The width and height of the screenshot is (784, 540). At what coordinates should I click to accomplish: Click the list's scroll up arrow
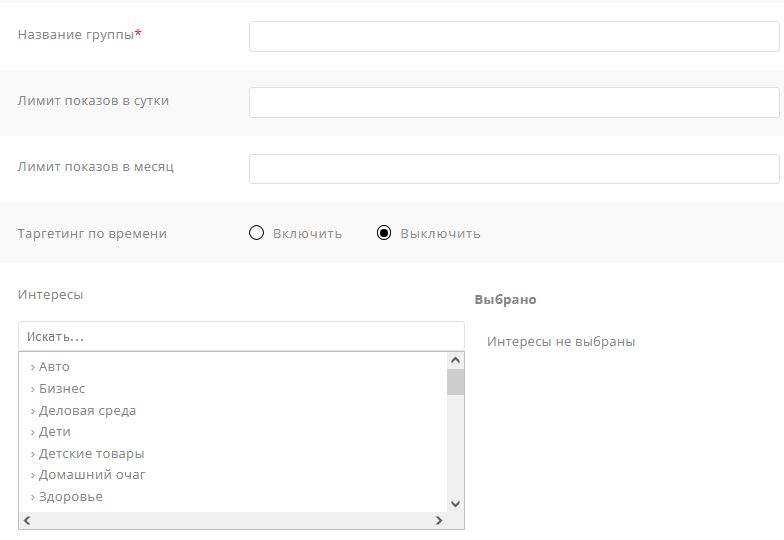coord(456,360)
